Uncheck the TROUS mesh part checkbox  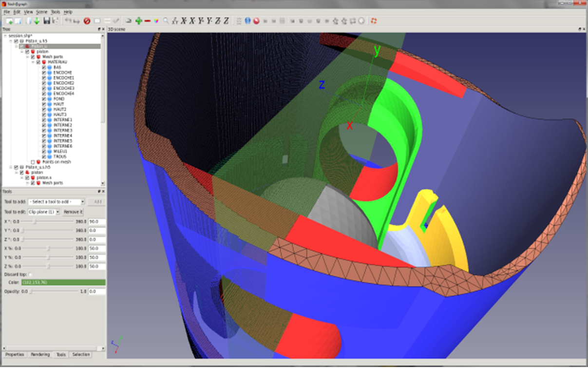[x=44, y=157]
